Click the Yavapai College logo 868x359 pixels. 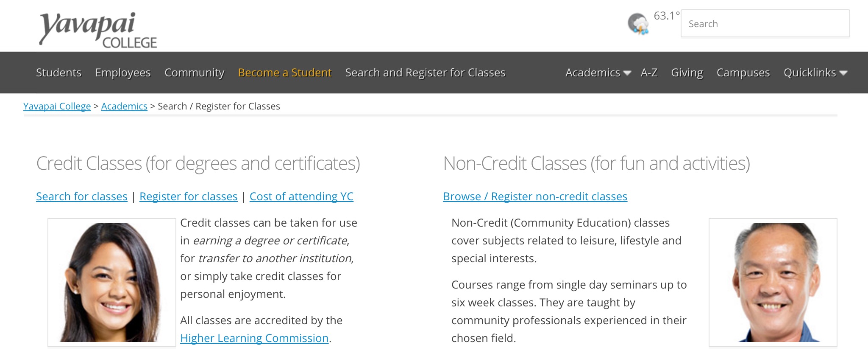[98, 30]
